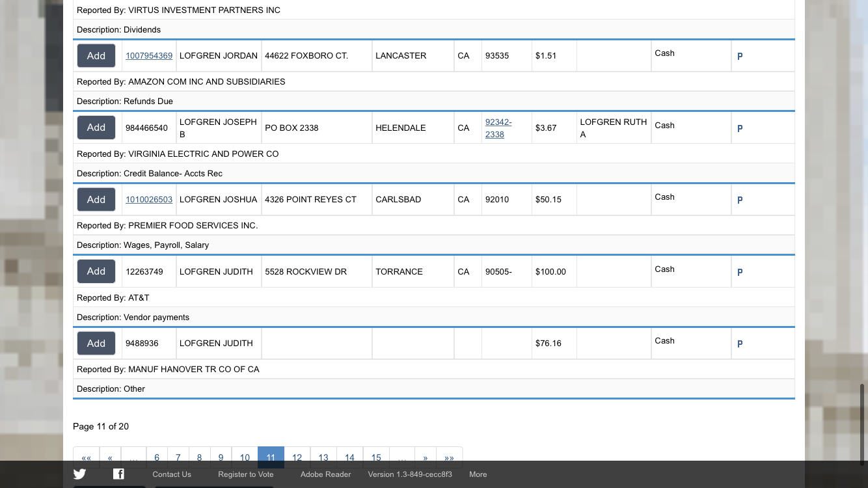
Task: Open results page 15
Action: pos(376,458)
